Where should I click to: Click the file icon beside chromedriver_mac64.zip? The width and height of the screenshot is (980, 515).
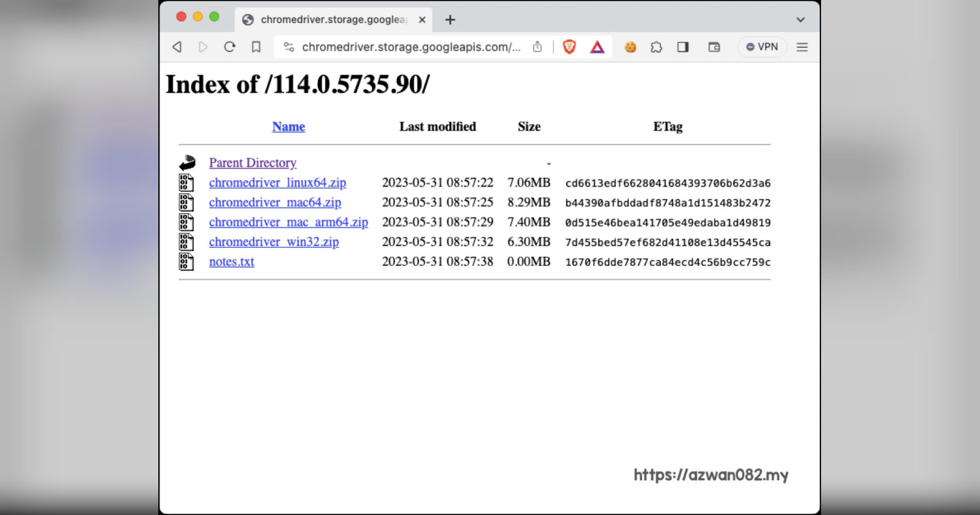pos(186,202)
